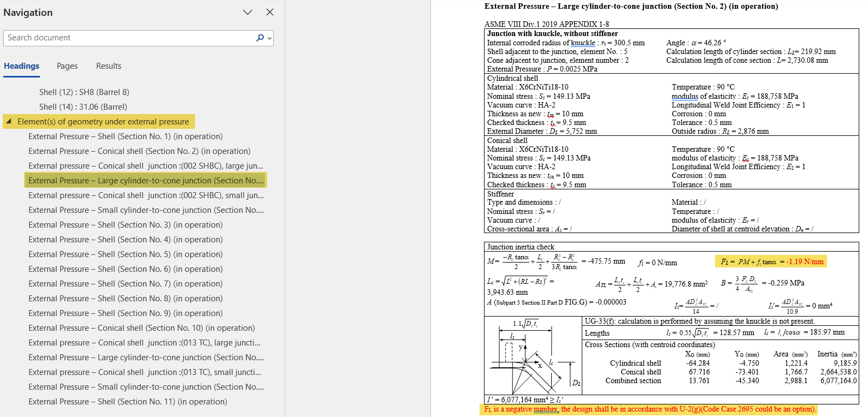Screen dimensions: 868x417
Task: Click the UG-33(f) calculation note
Action: [x=700, y=321]
